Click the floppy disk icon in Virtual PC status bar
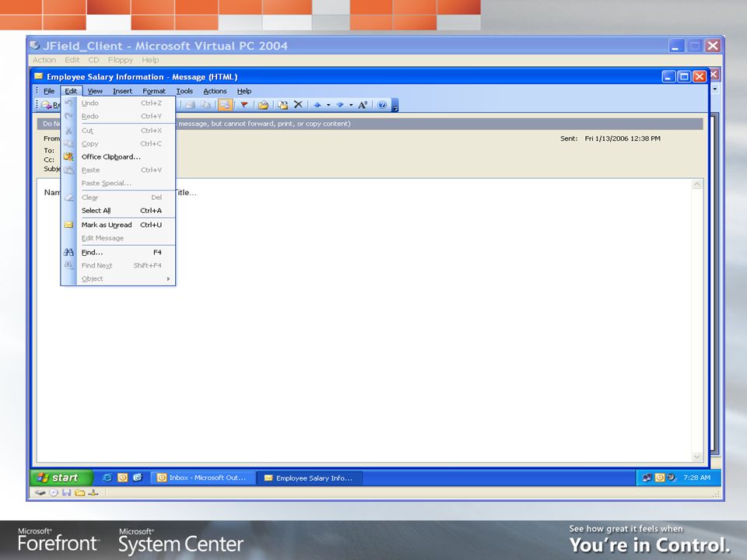 click(67, 493)
